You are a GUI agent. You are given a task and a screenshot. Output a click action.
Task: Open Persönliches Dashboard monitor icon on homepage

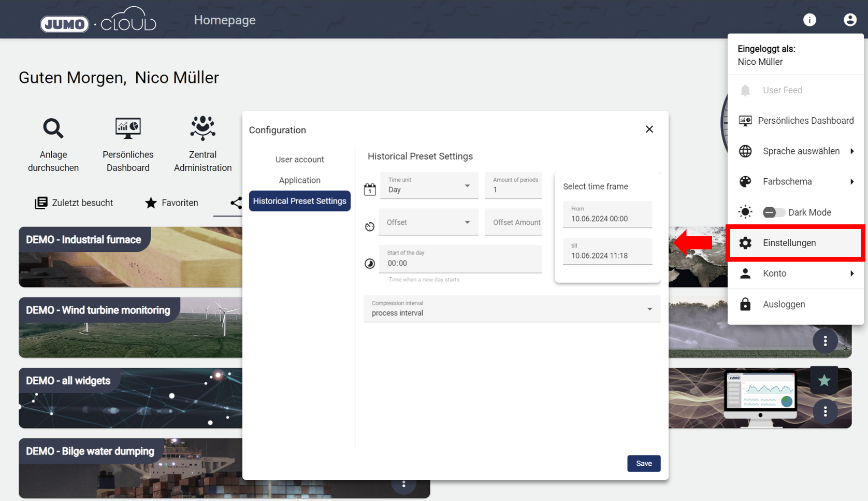click(128, 128)
